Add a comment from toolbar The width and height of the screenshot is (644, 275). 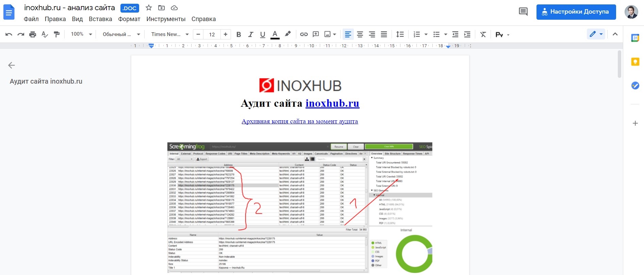coord(316,34)
